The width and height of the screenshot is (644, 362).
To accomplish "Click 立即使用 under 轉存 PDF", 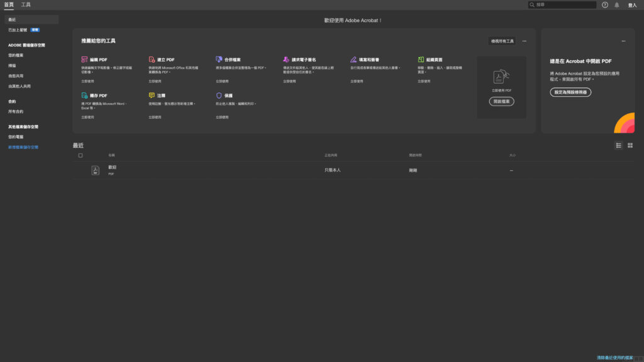I will 87,118.
